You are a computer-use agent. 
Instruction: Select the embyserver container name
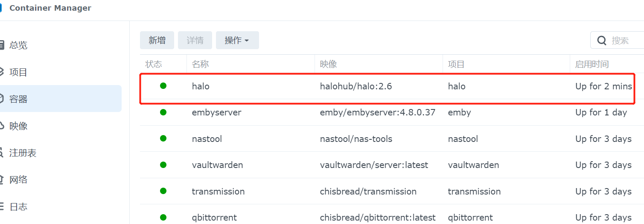pos(216,112)
